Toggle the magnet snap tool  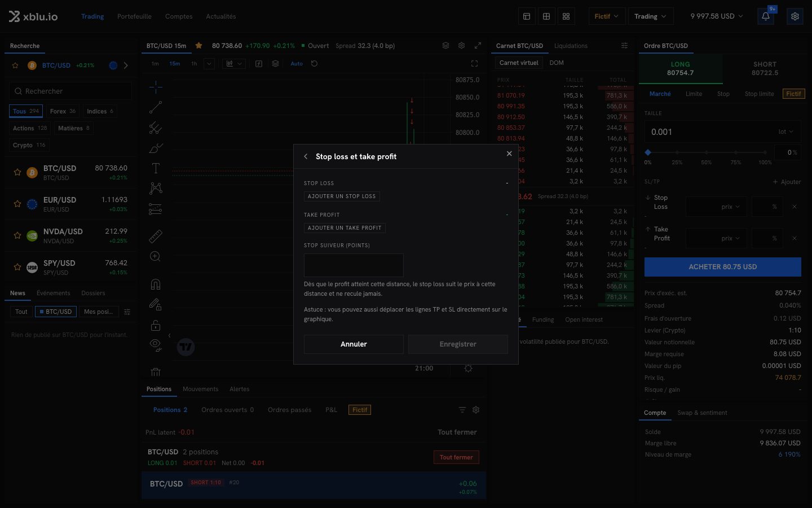156,284
